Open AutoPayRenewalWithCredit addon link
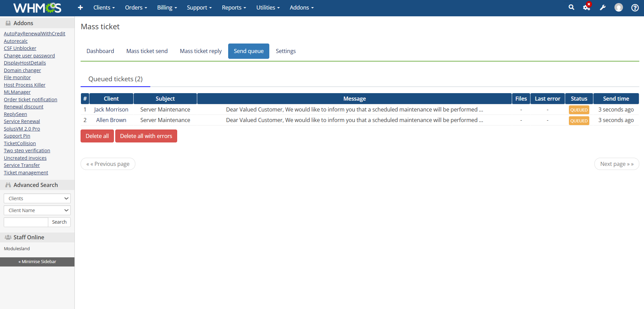 pyautogui.click(x=34, y=34)
